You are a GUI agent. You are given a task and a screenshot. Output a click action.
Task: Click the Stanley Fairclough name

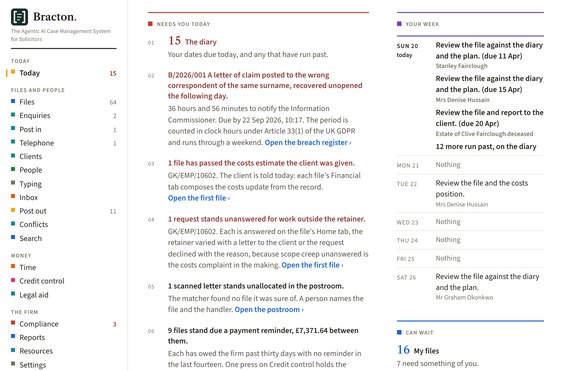(461, 66)
